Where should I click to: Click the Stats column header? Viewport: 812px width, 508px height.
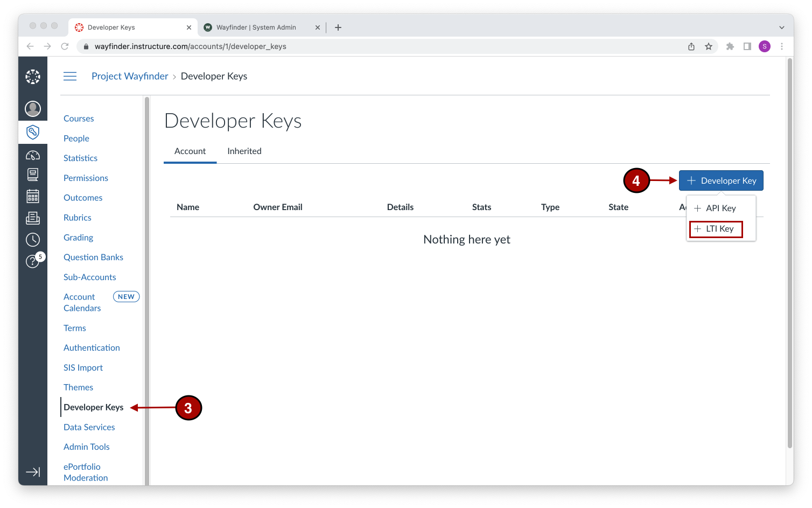tap(482, 207)
